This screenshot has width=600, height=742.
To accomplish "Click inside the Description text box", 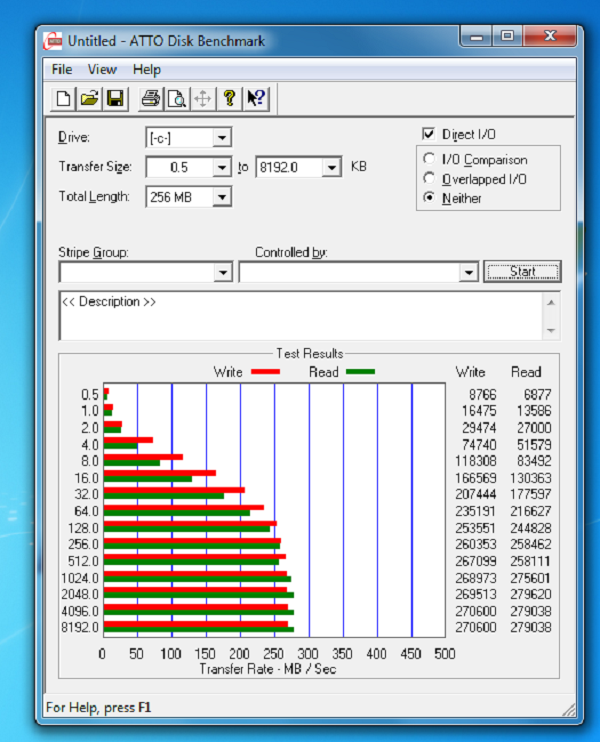I will (x=300, y=316).
